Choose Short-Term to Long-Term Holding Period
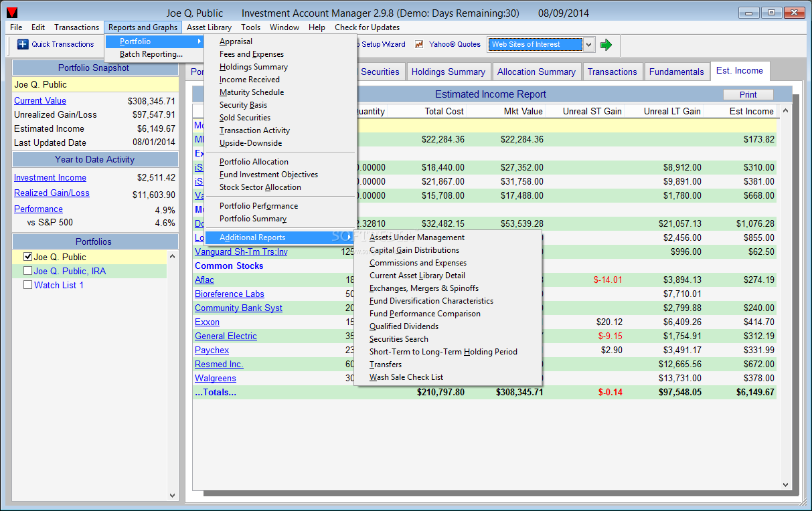 (x=443, y=352)
